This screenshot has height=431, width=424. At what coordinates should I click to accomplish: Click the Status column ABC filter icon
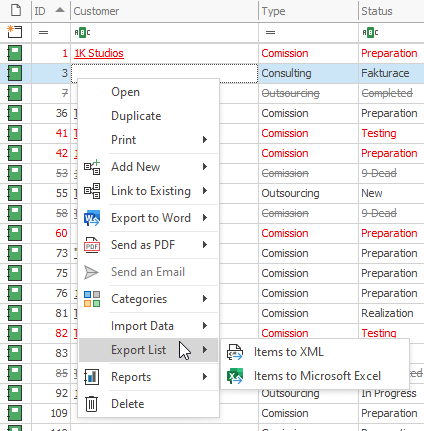pos(370,32)
